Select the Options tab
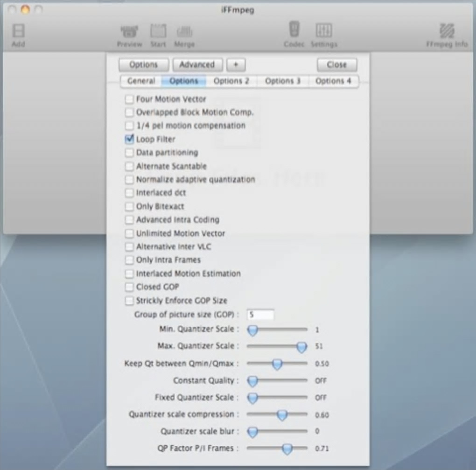 (x=184, y=81)
